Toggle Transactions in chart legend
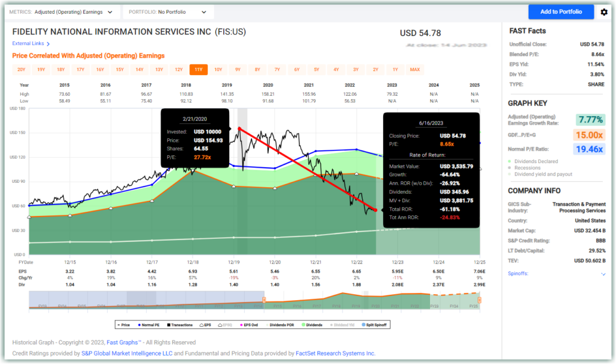 [x=180, y=325]
